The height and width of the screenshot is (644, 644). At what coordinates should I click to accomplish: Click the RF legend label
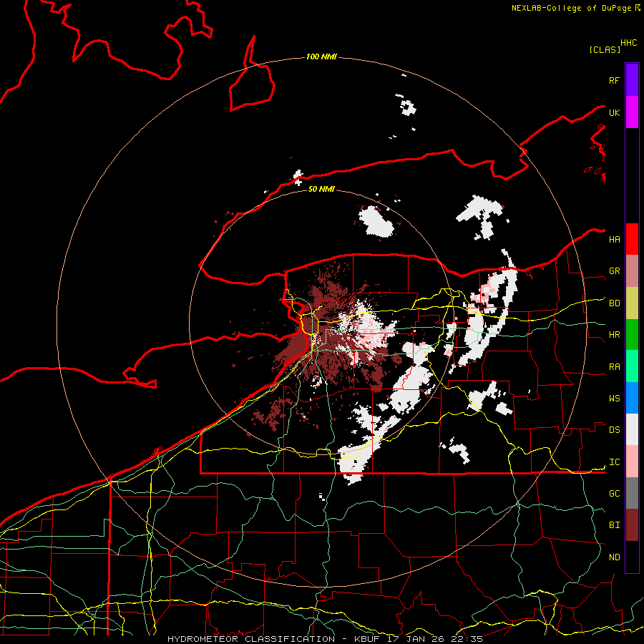(x=614, y=80)
